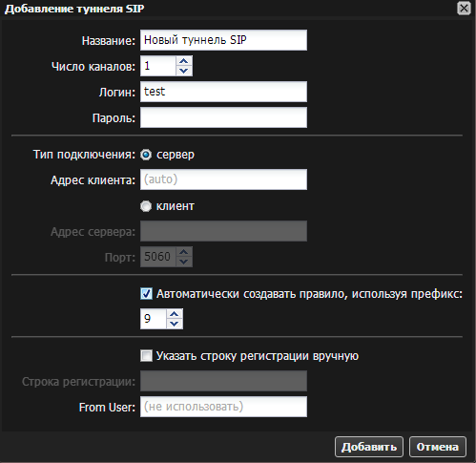Click the Добавить button
Viewport: 476px width, 463px height.
point(369,447)
